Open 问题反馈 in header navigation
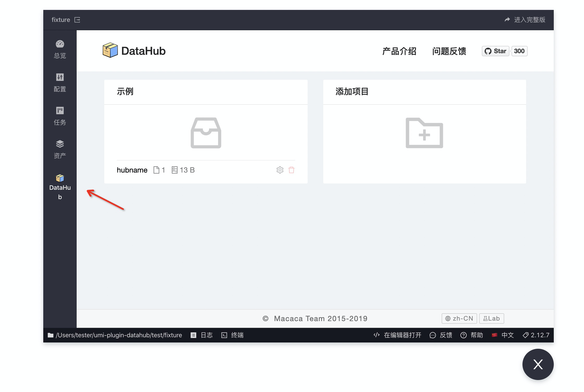584x392 pixels. 449,51
